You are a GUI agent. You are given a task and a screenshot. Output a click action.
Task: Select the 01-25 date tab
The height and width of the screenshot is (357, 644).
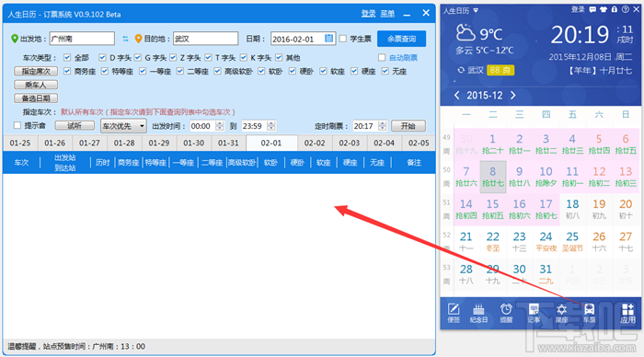(20, 143)
